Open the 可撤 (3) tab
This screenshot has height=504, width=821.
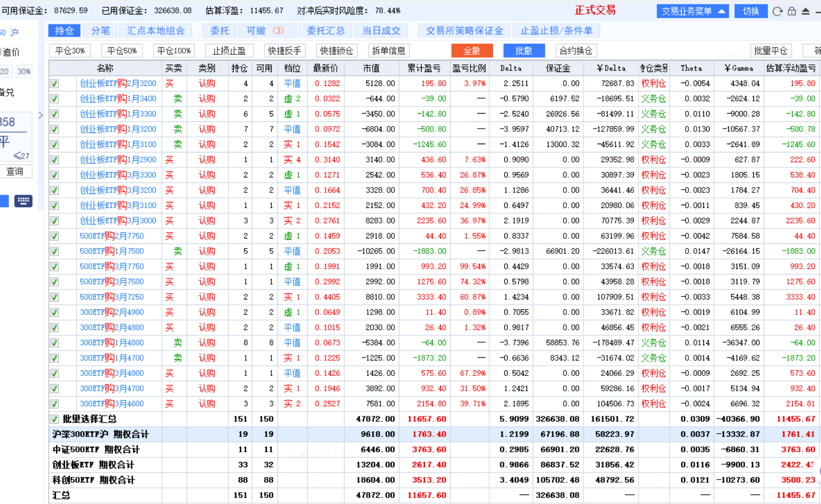coord(265,31)
